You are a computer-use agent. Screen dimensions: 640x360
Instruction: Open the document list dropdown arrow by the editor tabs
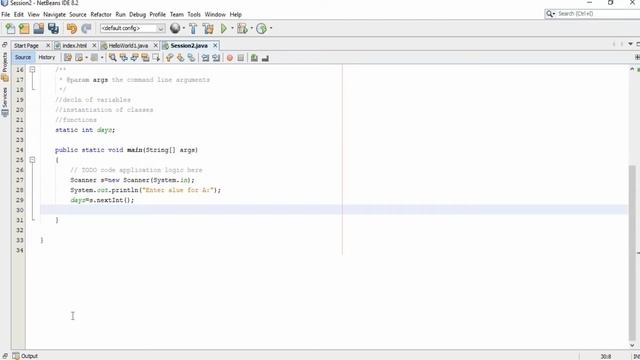point(631,44)
